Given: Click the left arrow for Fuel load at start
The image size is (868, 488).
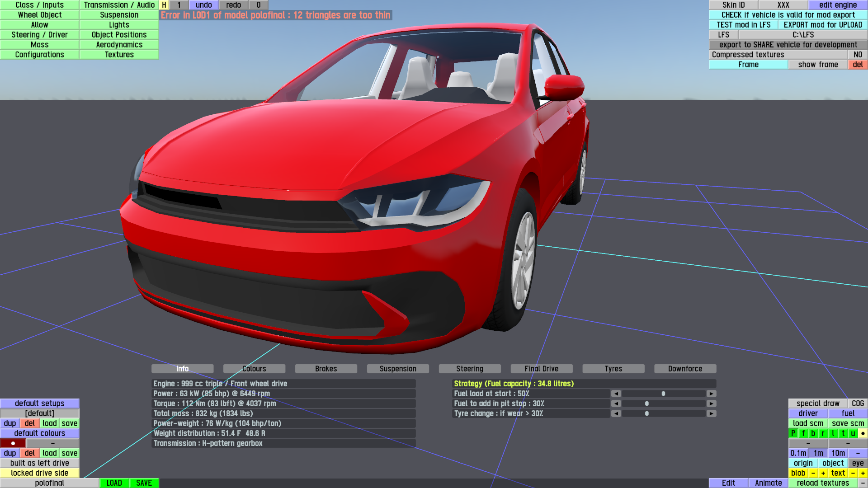Looking at the screenshot, I should pos(616,394).
